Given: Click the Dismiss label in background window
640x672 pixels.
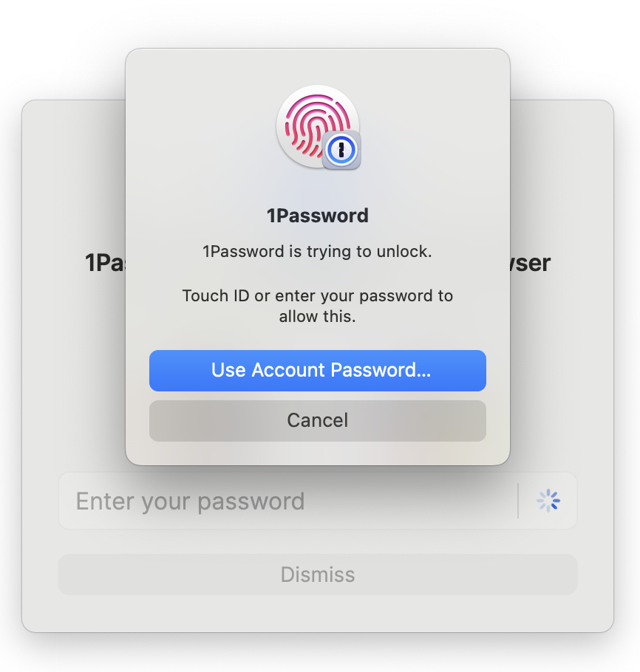Looking at the screenshot, I should (318, 575).
